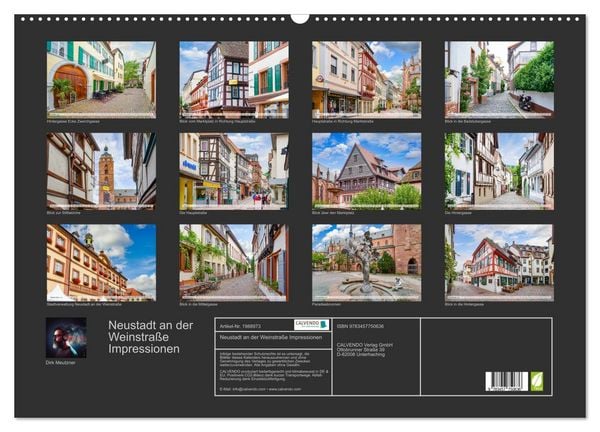
Task: Click the barcode at bottom right
Action: pyautogui.click(x=507, y=381)
